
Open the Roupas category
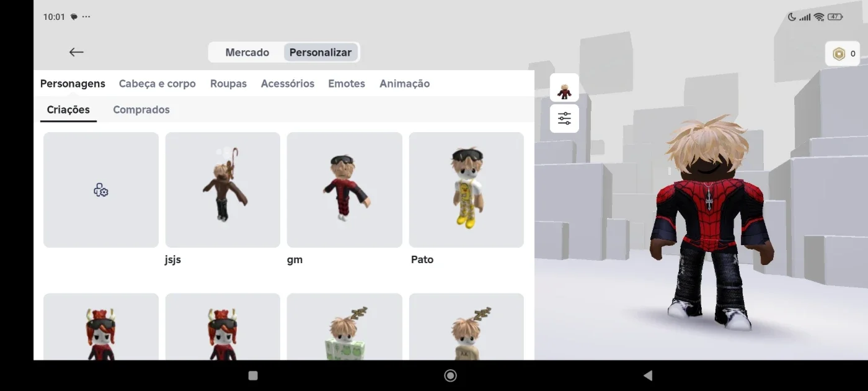pyautogui.click(x=228, y=84)
